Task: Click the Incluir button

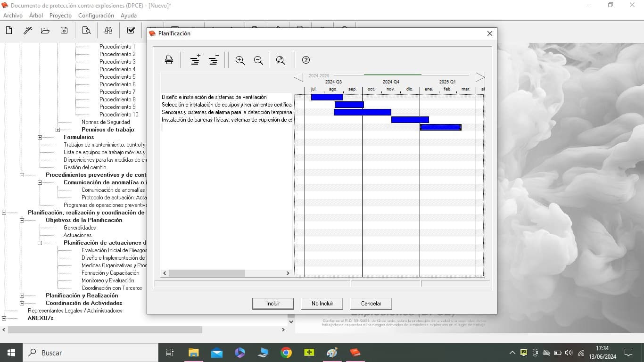Action: 273,304
